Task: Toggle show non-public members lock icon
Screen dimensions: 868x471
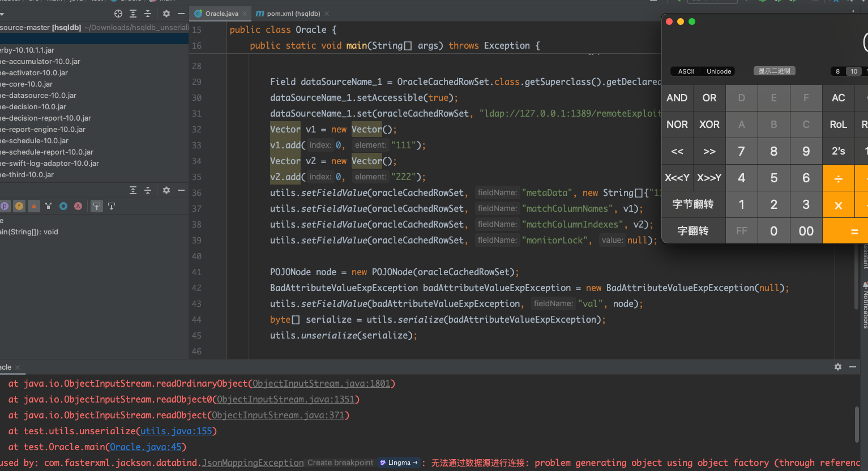Action: coord(34,206)
